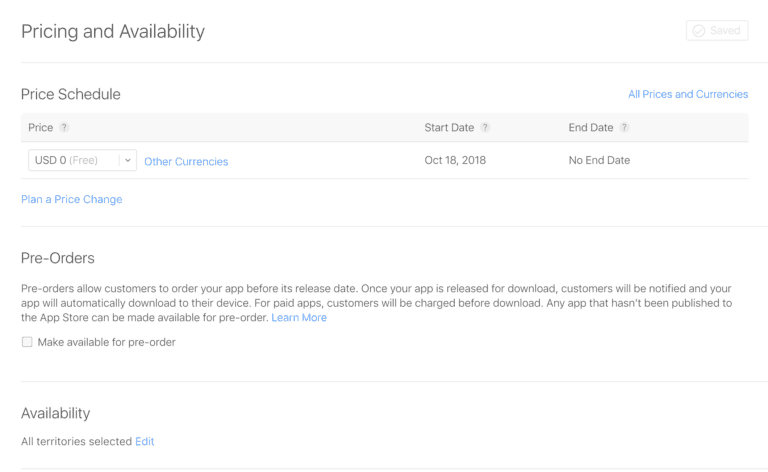Click the checkmark icon in Saved button
Viewport: 768px width, 472px height.
699,31
